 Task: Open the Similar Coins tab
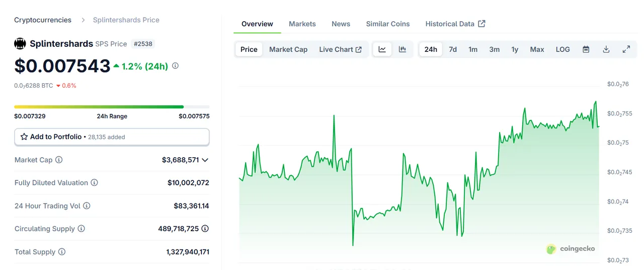click(388, 24)
